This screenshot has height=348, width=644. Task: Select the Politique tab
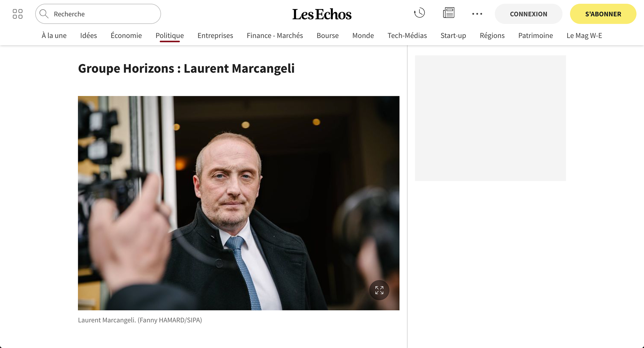pos(170,36)
